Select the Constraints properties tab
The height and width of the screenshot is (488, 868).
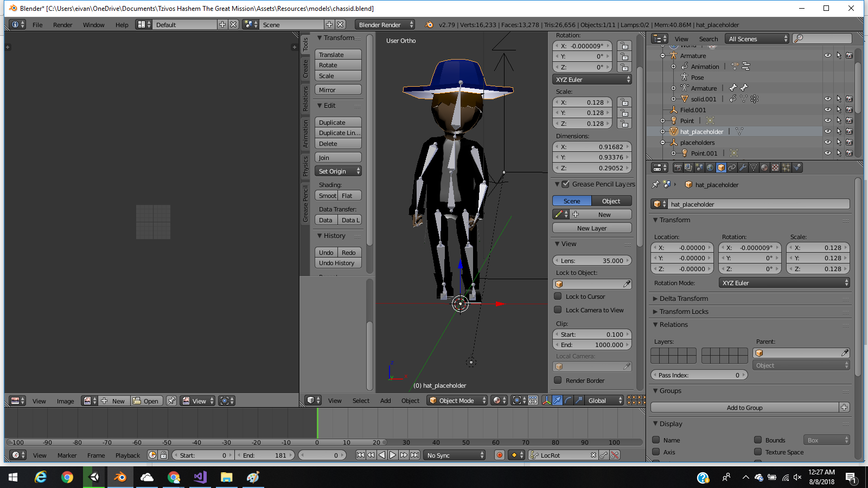tap(732, 167)
